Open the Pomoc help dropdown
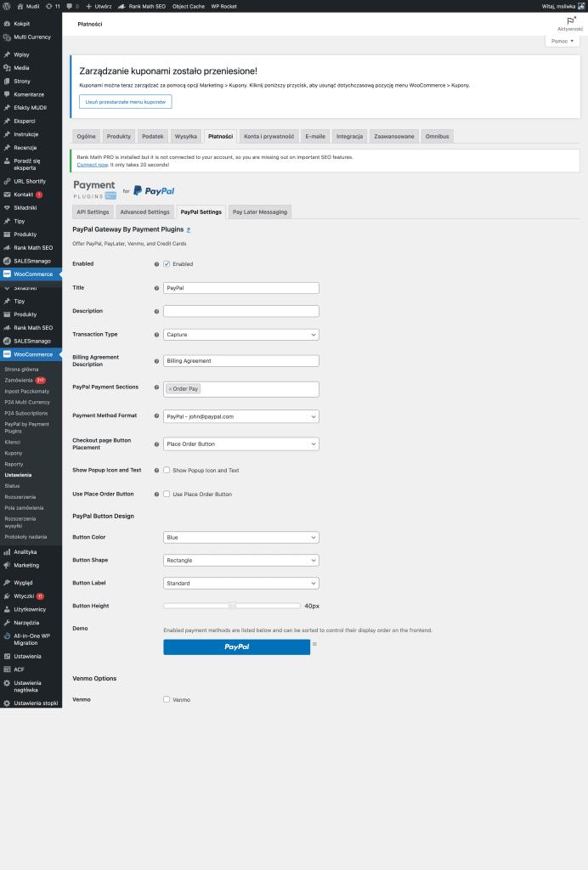588x870 pixels. [x=561, y=41]
